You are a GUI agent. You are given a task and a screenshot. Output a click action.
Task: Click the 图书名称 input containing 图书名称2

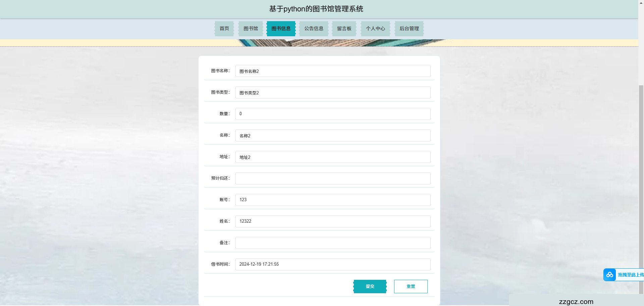point(332,71)
